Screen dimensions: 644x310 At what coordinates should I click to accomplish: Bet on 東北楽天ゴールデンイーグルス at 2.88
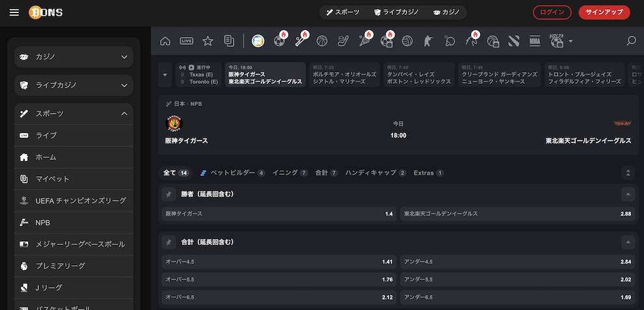518,214
